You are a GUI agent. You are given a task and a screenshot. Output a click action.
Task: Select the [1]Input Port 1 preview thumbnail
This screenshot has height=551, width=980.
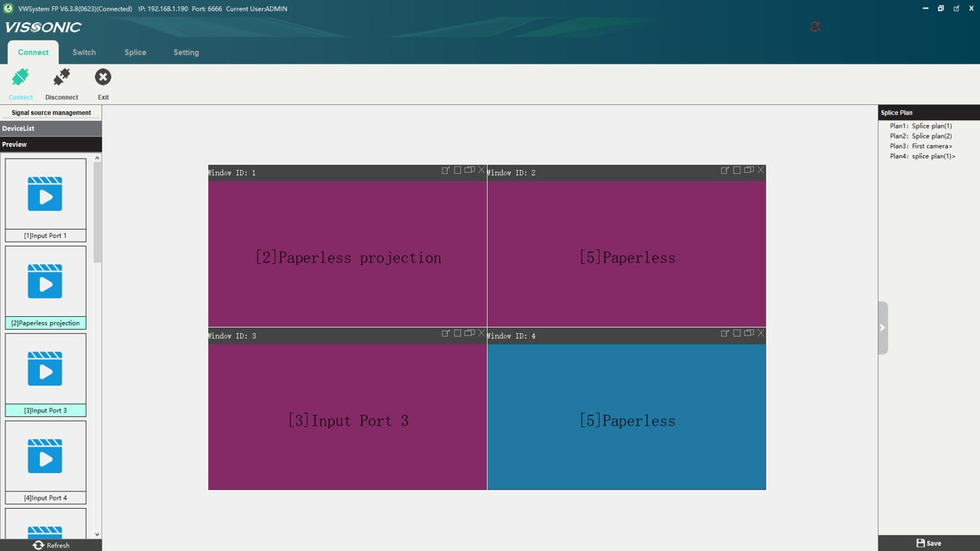(46, 200)
